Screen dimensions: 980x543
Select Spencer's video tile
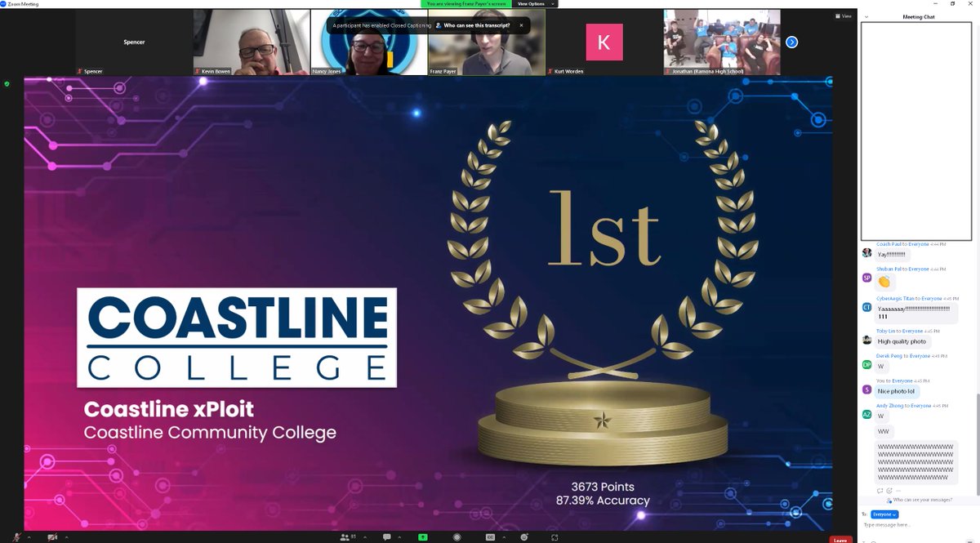click(x=134, y=42)
